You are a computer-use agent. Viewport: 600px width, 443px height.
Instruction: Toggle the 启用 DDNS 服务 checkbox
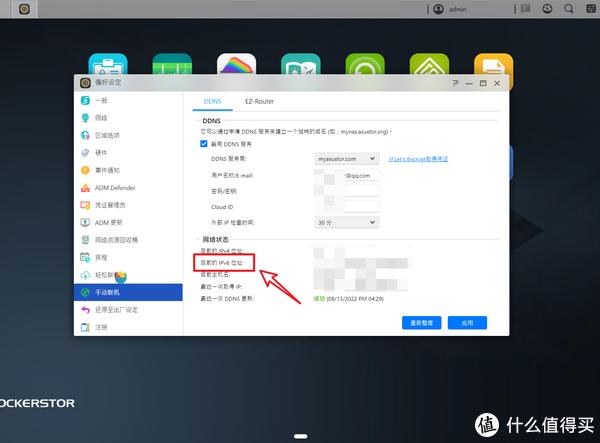coord(204,144)
